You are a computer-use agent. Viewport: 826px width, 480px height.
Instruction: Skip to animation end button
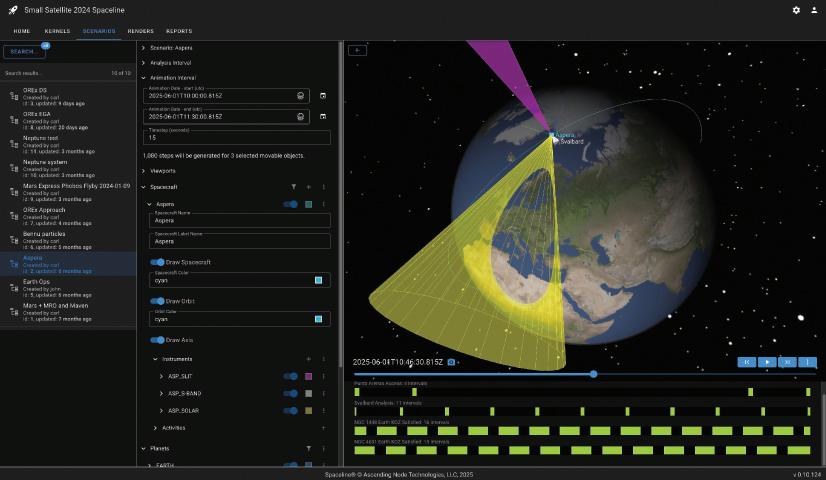tap(787, 362)
